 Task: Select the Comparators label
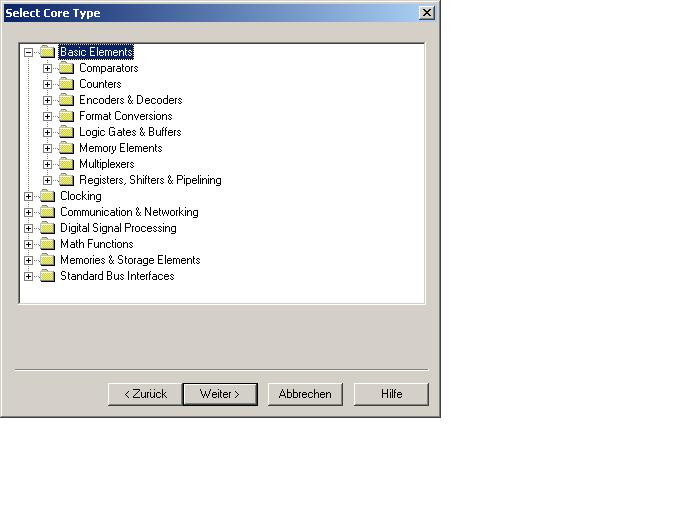pyautogui.click(x=109, y=68)
